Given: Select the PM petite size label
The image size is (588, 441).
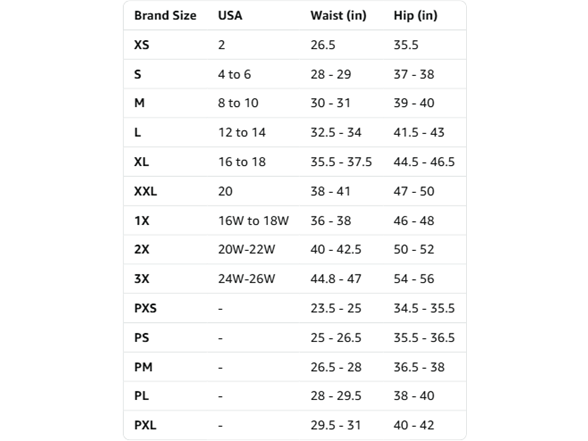Looking at the screenshot, I should point(143,367).
